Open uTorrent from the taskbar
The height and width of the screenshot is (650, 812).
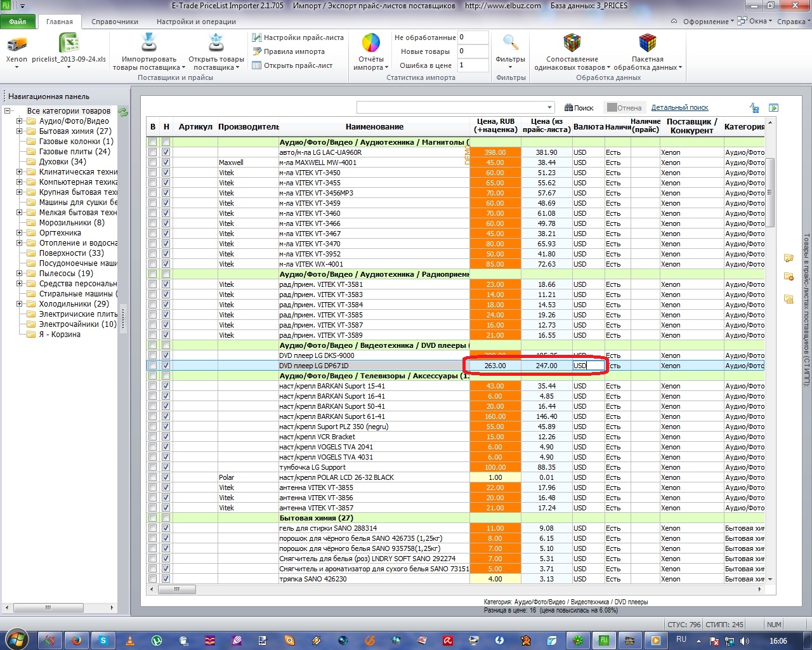(157, 640)
